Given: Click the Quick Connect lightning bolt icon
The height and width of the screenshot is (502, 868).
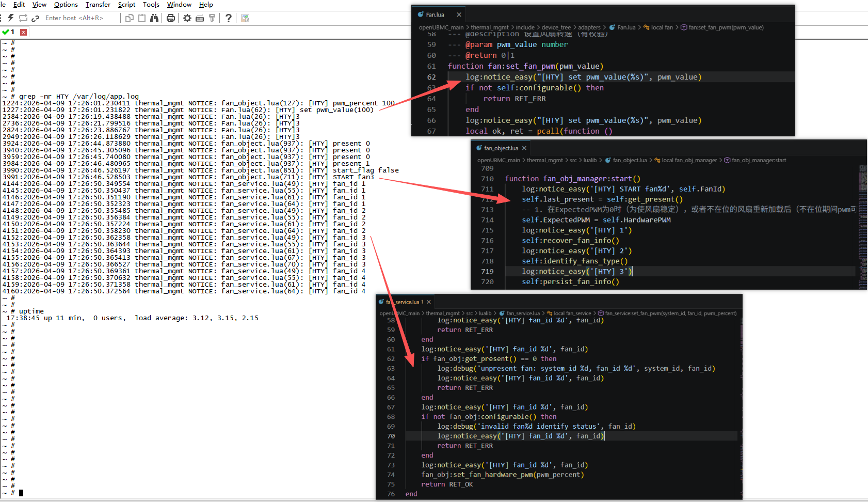Looking at the screenshot, I should point(10,18).
